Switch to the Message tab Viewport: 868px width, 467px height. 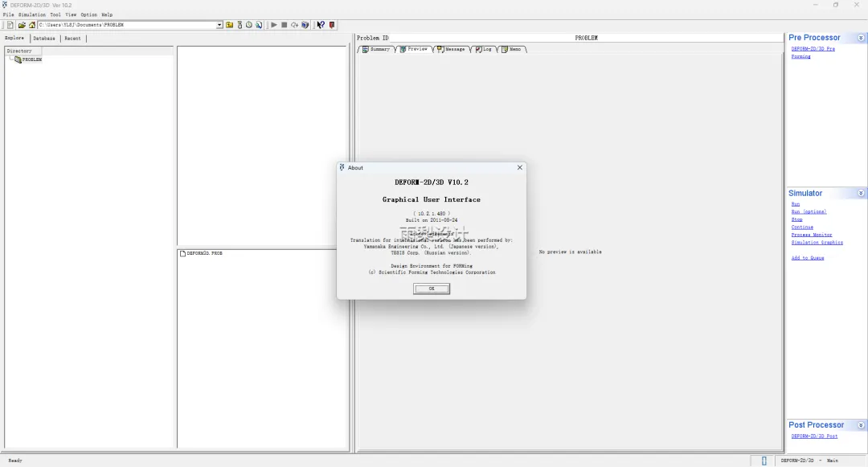[x=451, y=49]
